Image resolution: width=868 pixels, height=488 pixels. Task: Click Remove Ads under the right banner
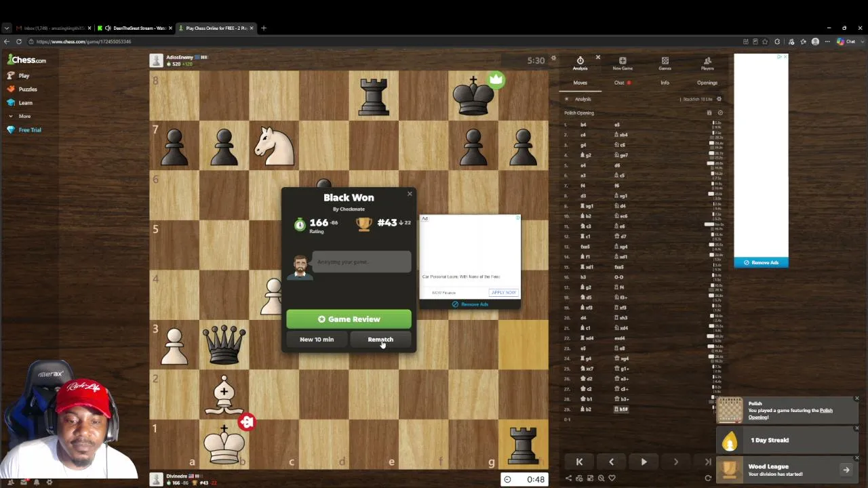pyautogui.click(x=761, y=262)
